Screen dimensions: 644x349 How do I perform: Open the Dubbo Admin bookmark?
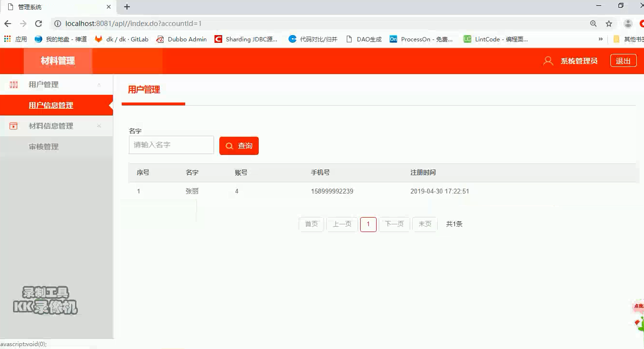point(182,39)
